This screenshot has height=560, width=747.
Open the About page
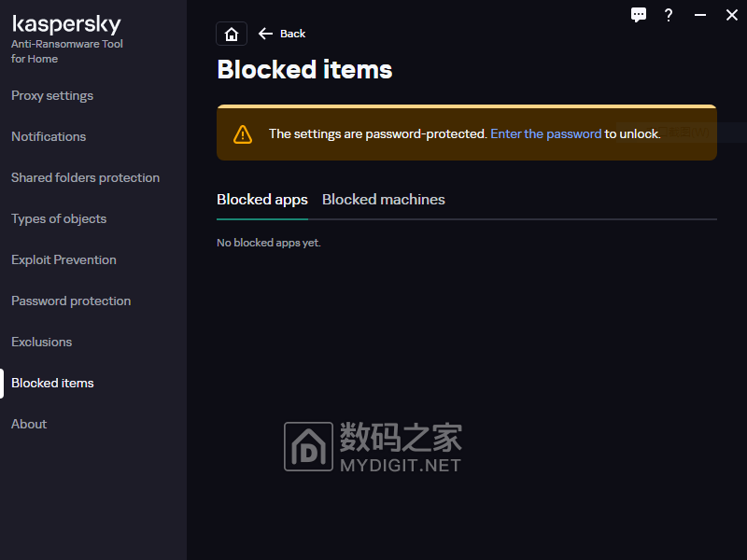(29, 424)
